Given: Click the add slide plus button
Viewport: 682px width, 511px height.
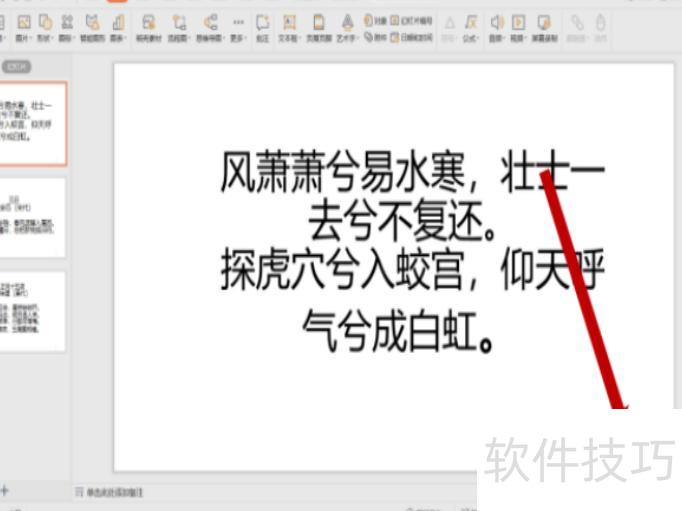Looking at the screenshot, I should (x=4, y=491).
